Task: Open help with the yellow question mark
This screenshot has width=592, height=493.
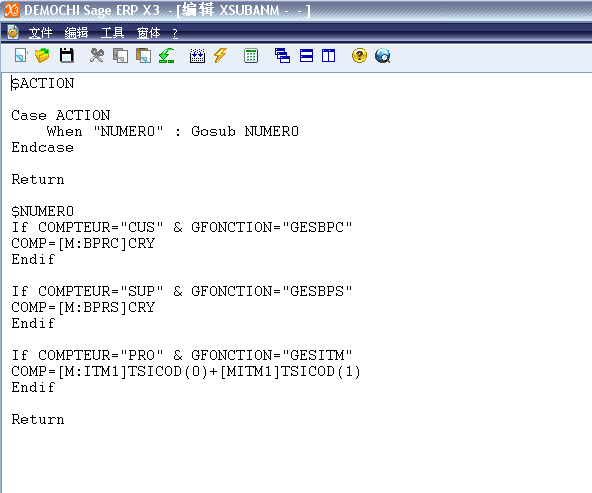Action: pos(359,56)
